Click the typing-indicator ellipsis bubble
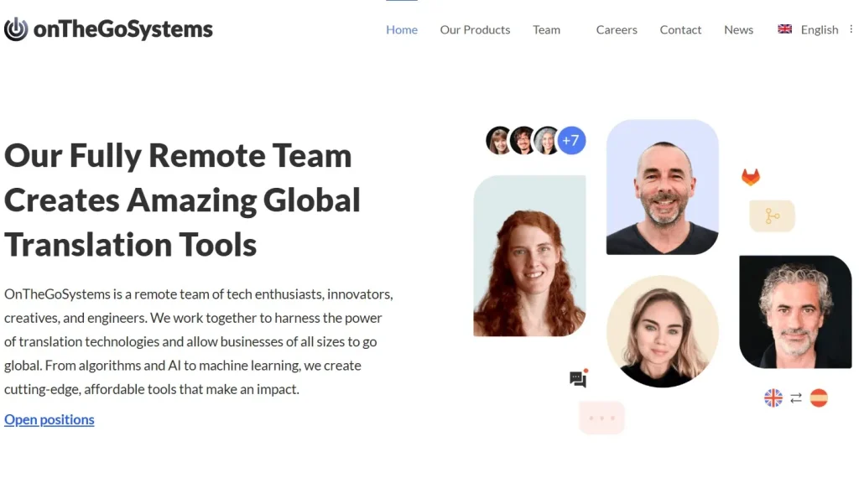The width and height of the screenshot is (859, 504). (601, 417)
